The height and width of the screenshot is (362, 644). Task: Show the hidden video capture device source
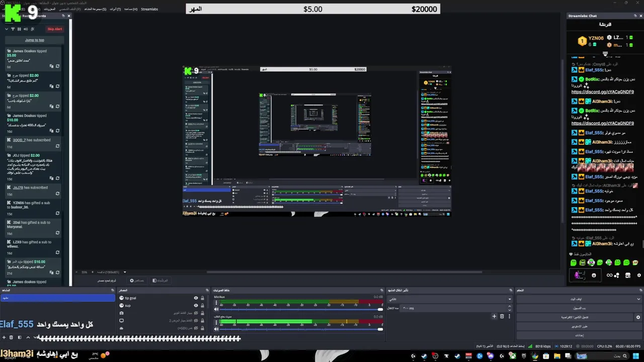pyautogui.click(x=196, y=313)
